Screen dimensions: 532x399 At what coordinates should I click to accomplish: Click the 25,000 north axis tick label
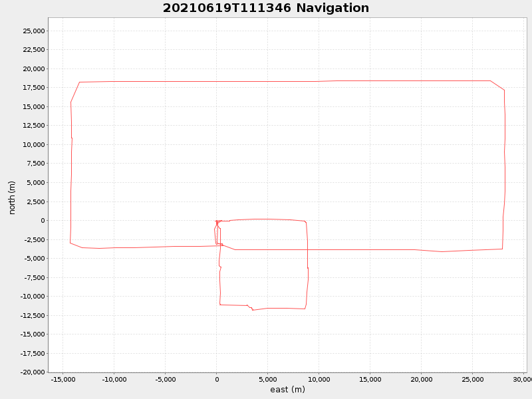tap(34, 31)
